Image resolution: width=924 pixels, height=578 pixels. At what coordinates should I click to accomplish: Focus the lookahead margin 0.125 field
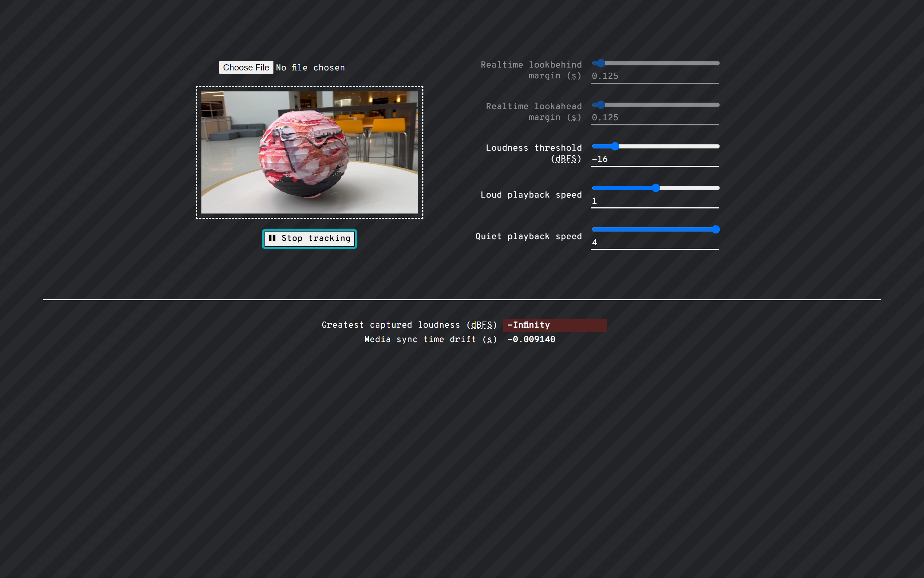coord(655,118)
